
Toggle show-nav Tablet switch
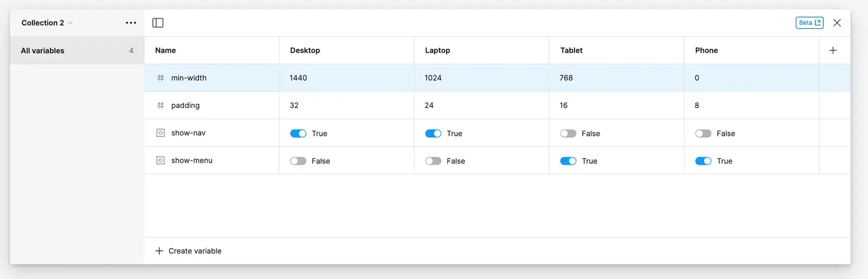(569, 133)
